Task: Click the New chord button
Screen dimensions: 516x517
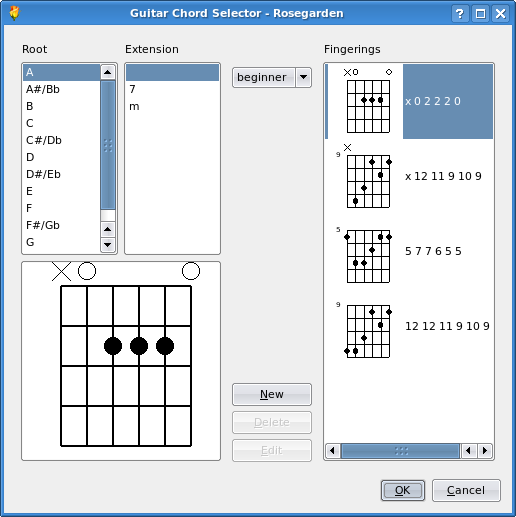Action: coord(272,394)
